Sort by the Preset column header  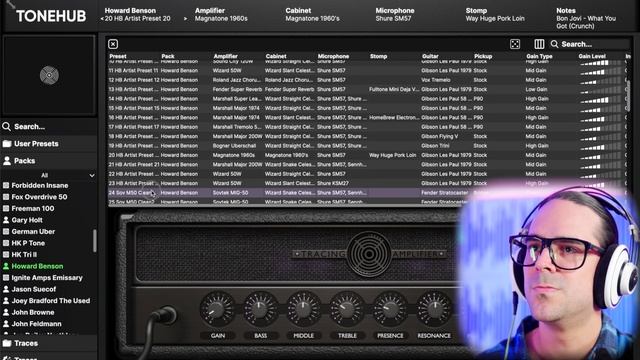118,56
